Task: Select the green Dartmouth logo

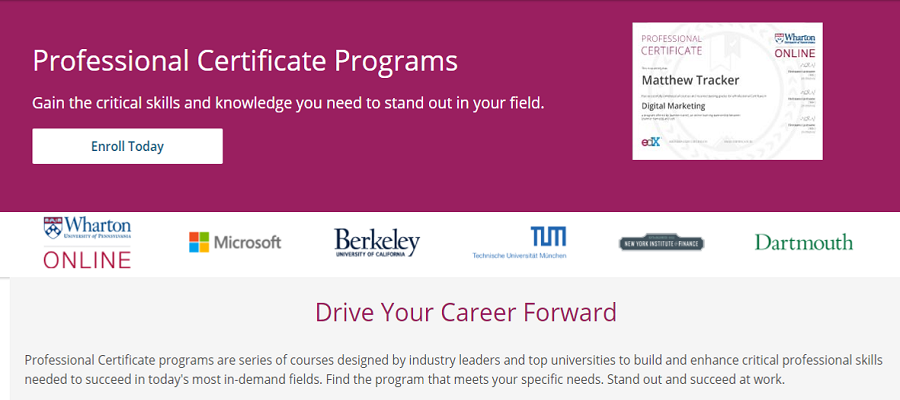Action: pos(804,242)
